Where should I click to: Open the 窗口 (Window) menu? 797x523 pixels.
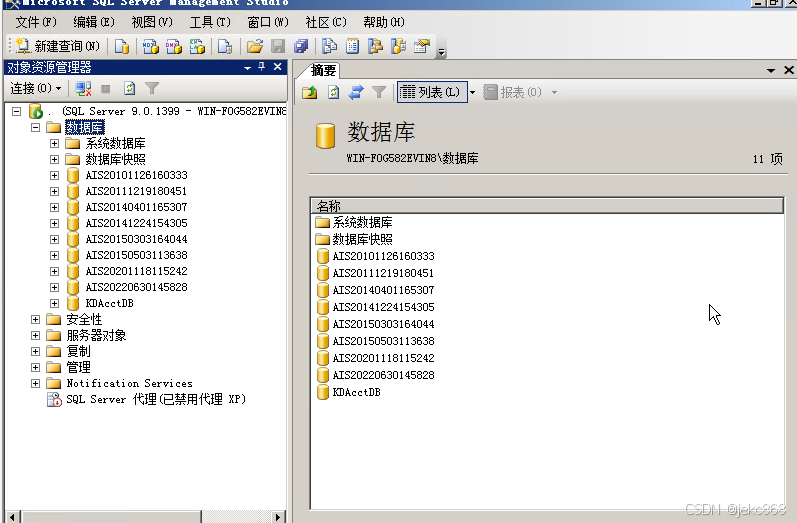268,22
